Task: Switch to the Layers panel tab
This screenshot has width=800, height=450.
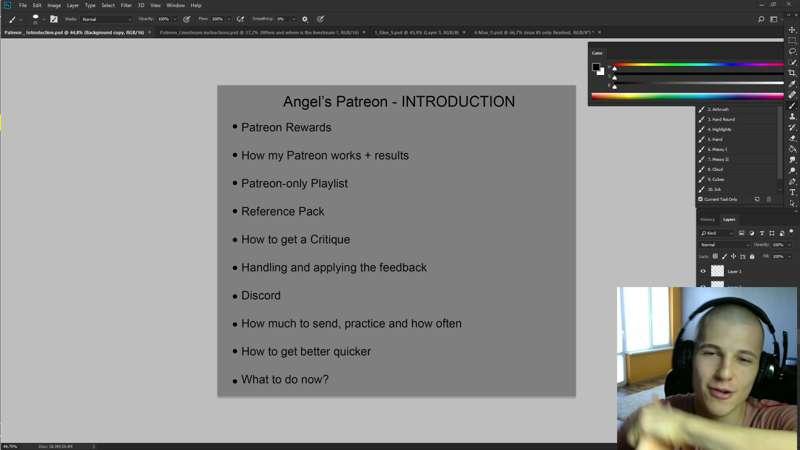Action: pyautogui.click(x=729, y=219)
